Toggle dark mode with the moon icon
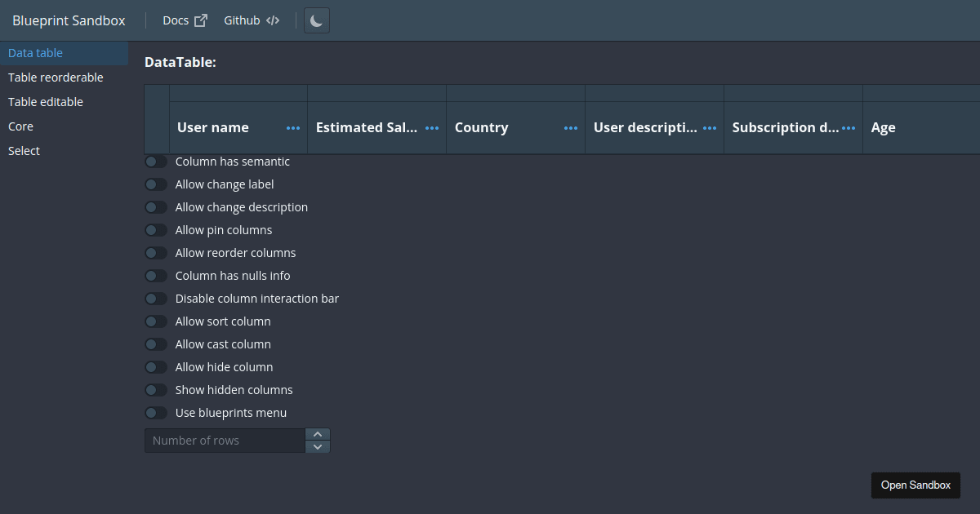This screenshot has width=980, height=514. (316, 20)
